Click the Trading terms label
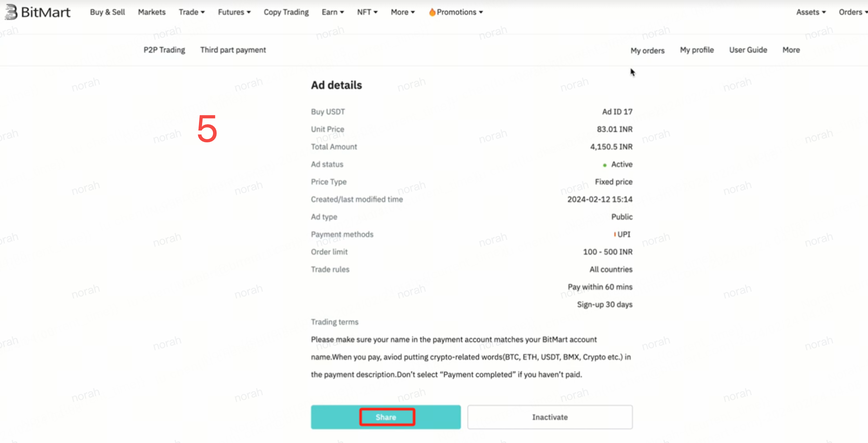868x443 pixels. (335, 322)
